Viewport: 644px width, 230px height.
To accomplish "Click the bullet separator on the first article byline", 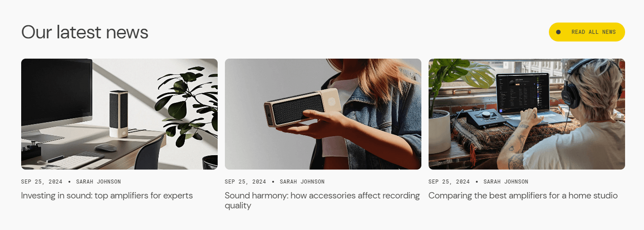I will [x=69, y=182].
